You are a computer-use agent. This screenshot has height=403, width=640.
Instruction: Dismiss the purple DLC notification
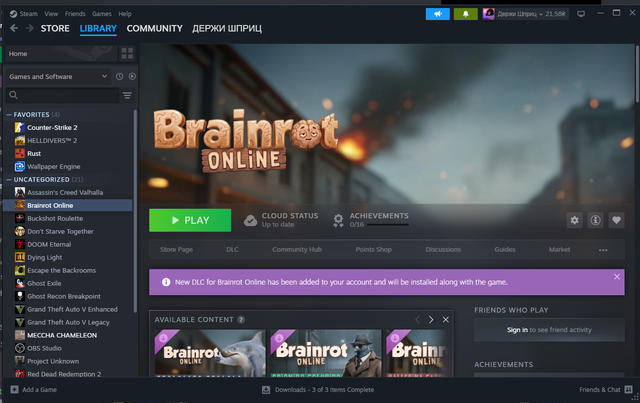click(x=617, y=276)
